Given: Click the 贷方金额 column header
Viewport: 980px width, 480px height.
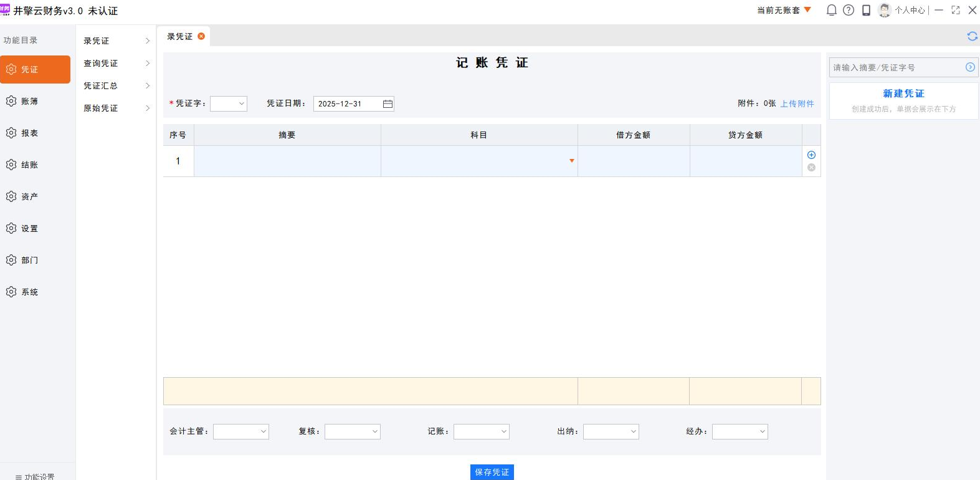Looking at the screenshot, I should pyautogui.click(x=746, y=135).
